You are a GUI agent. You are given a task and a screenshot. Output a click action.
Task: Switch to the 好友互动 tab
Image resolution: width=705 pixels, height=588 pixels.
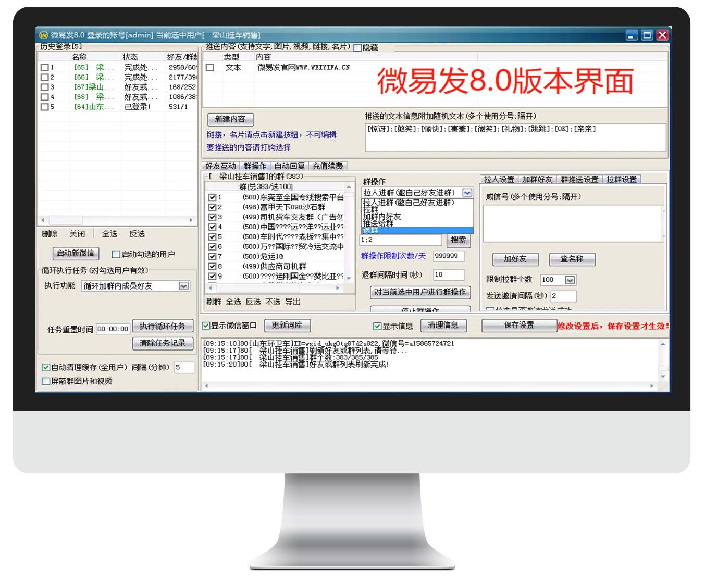click(220, 166)
